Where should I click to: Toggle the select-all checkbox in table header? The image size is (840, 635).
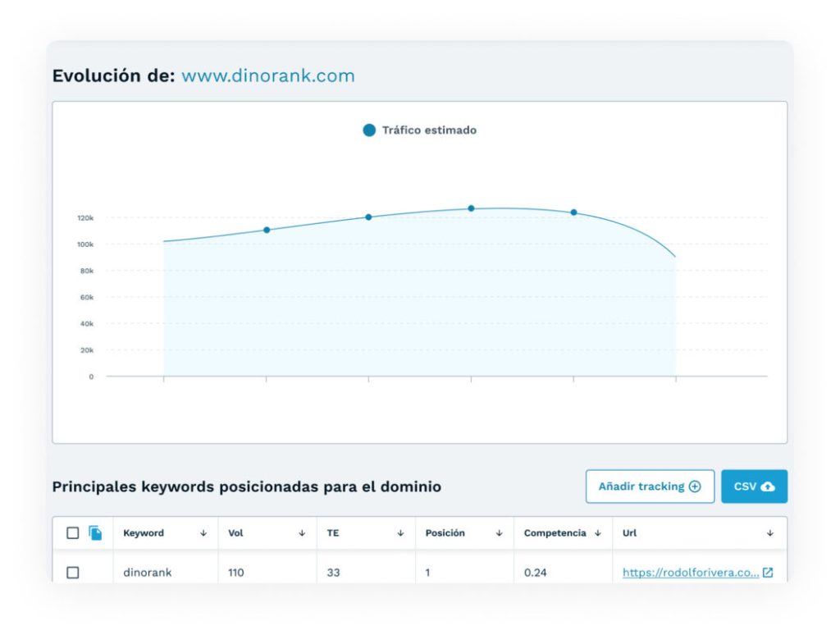point(73,533)
